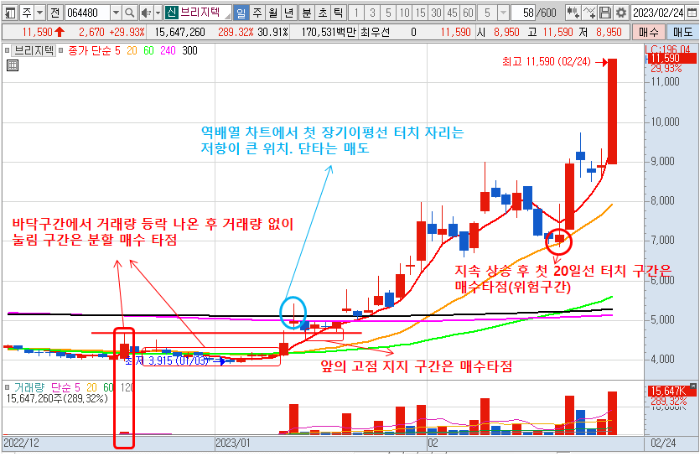700x454 pixels.
Task: Click the 종가 단순 moving average label
Action: click(x=89, y=51)
